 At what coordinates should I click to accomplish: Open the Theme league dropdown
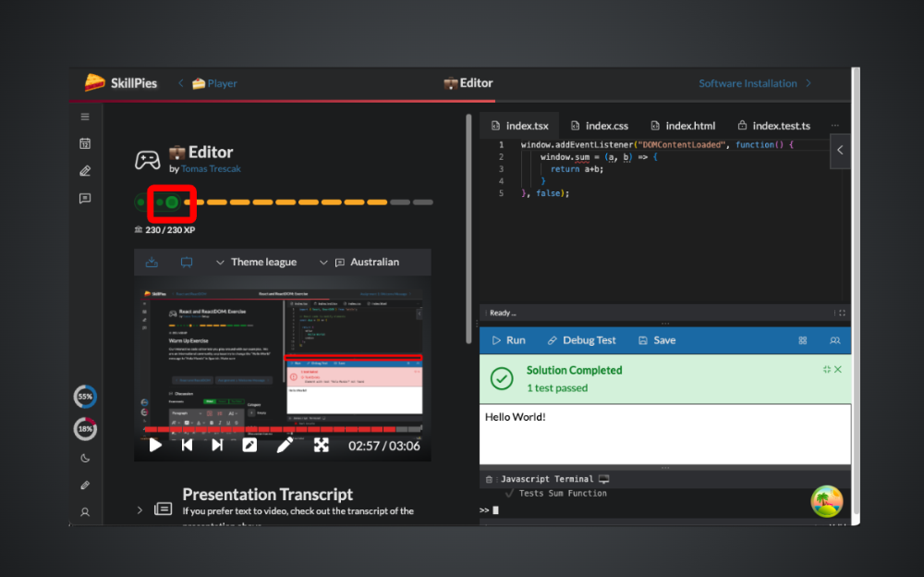(x=256, y=263)
